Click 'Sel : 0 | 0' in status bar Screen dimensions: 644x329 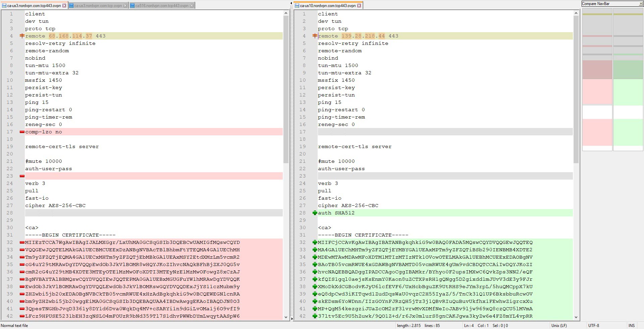pyautogui.click(x=500, y=326)
